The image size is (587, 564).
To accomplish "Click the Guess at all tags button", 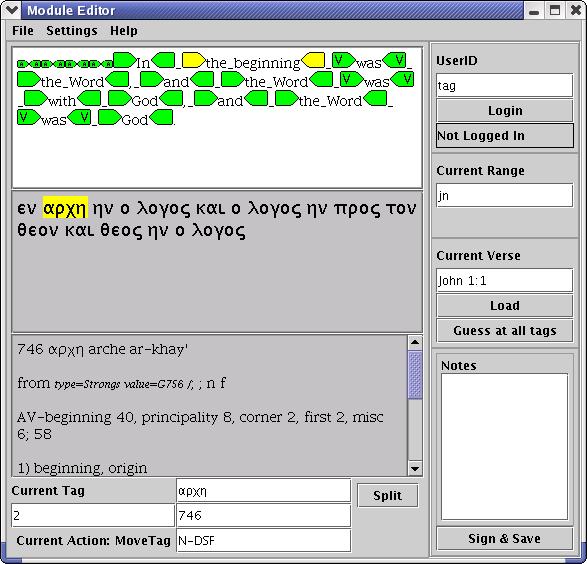I will (505, 330).
